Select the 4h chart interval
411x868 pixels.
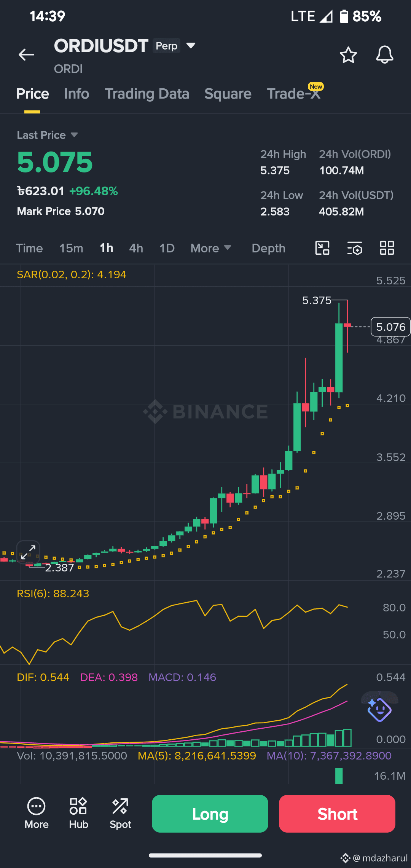tap(136, 248)
